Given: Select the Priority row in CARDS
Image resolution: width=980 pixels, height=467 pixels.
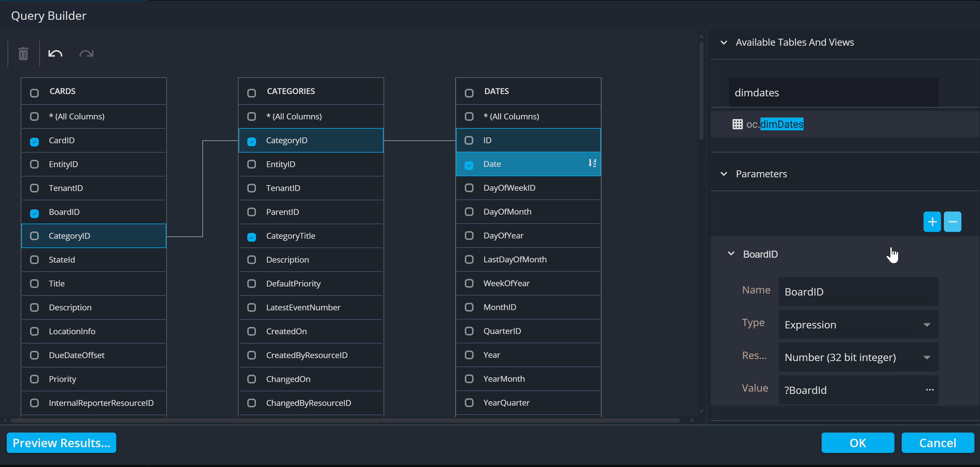Looking at the screenshot, I should [x=93, y=379].
